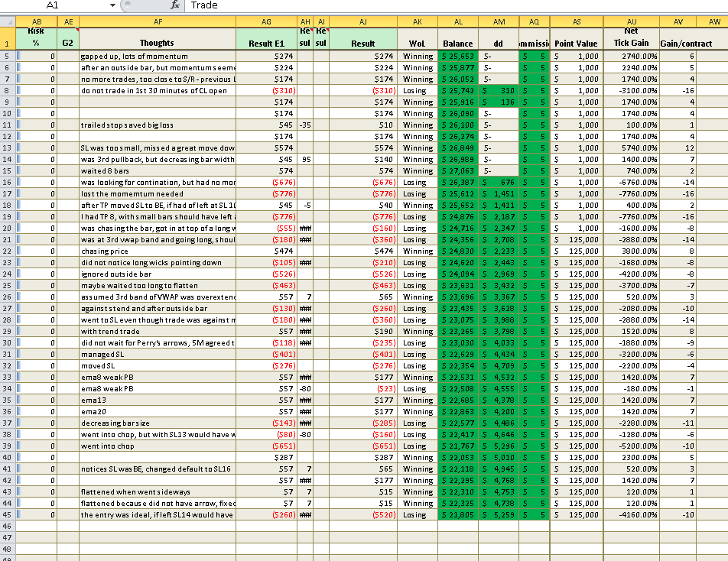
Task: Click the Result E1 header cell
Action: [266, 38]
